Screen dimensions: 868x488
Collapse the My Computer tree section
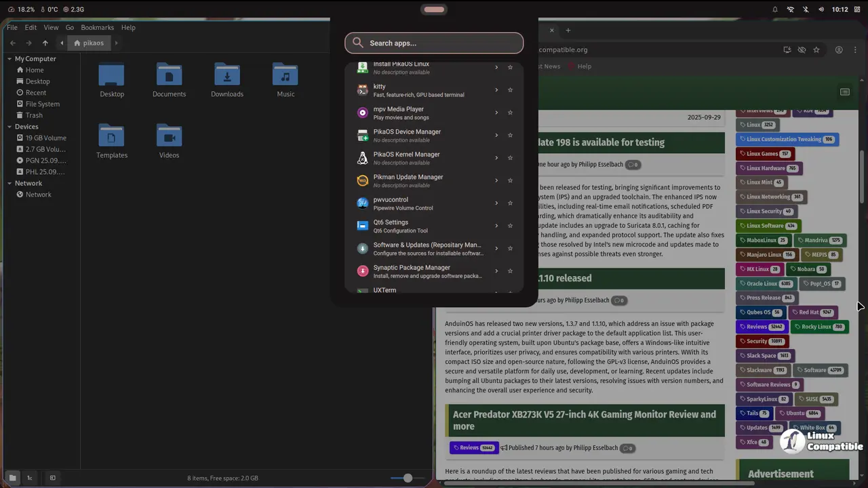coord(10,59)
